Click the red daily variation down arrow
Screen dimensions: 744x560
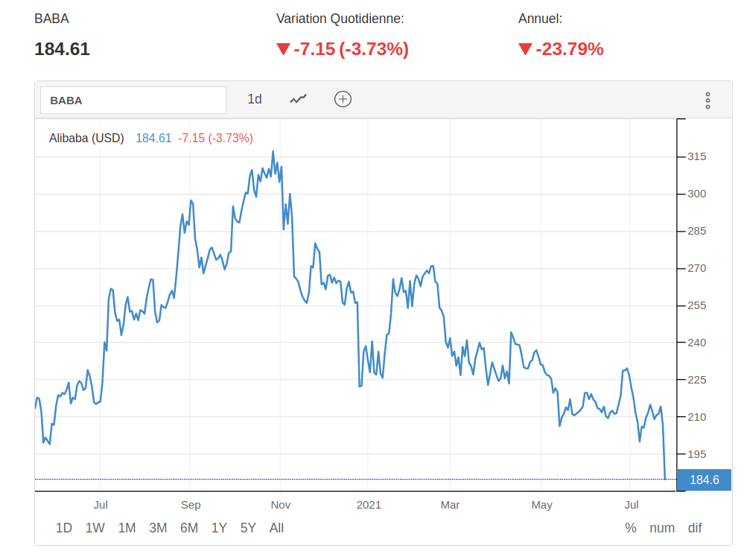tap(283, 49)
